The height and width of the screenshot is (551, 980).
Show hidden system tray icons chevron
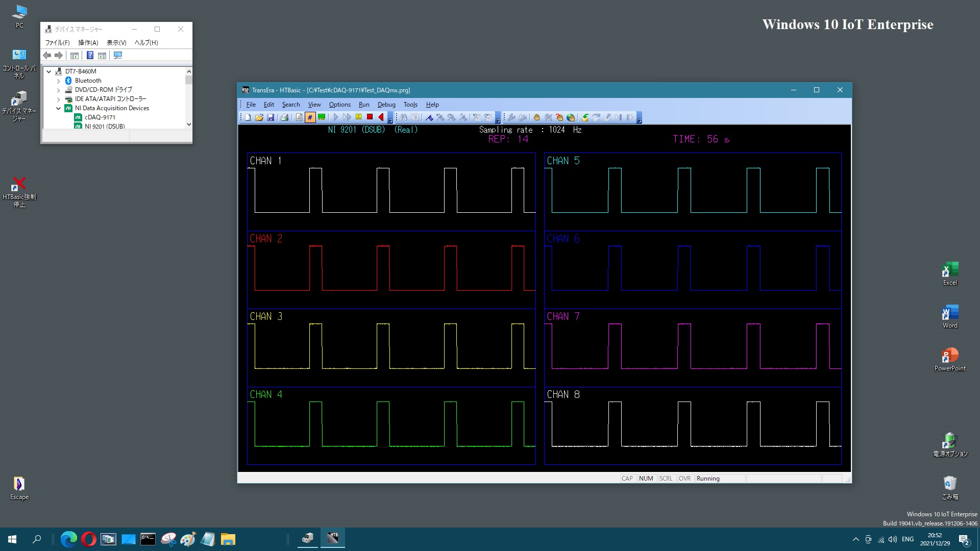(855, 539)
